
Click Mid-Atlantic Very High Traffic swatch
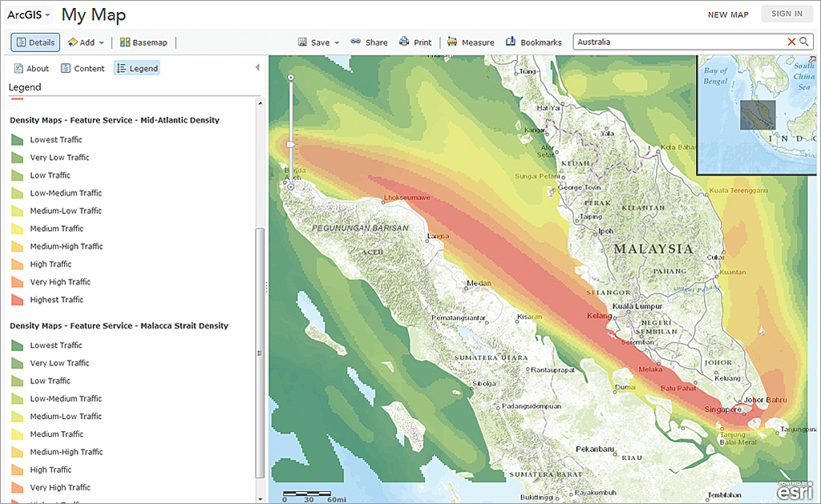[18, 282]
